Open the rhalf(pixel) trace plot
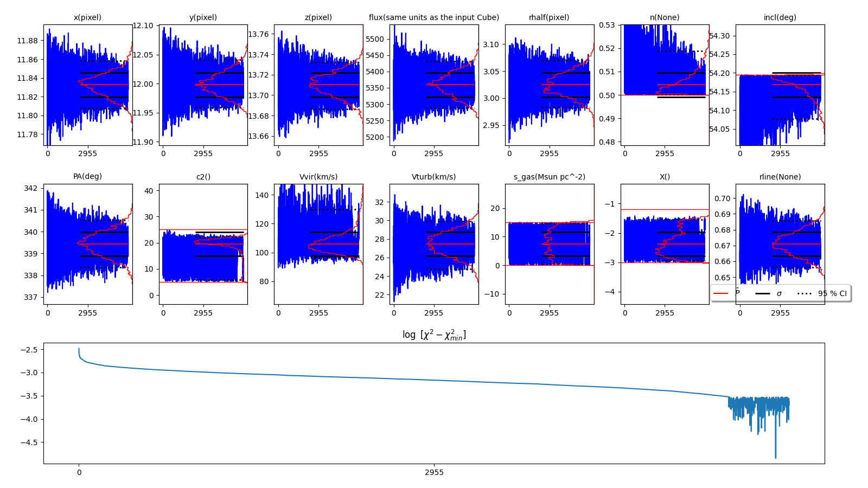Image resolution: width=868 pixels, height=488 pixels. (x=549, y=85)
